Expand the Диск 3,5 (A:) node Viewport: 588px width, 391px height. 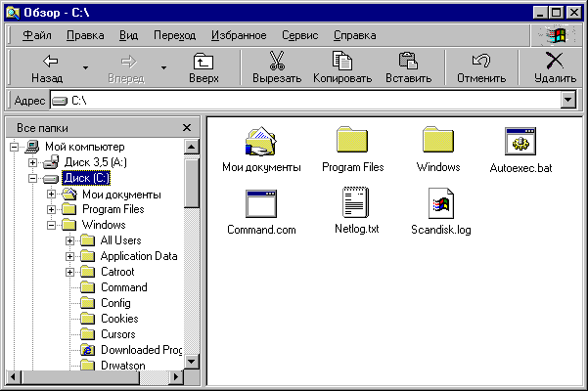(32, 162)
